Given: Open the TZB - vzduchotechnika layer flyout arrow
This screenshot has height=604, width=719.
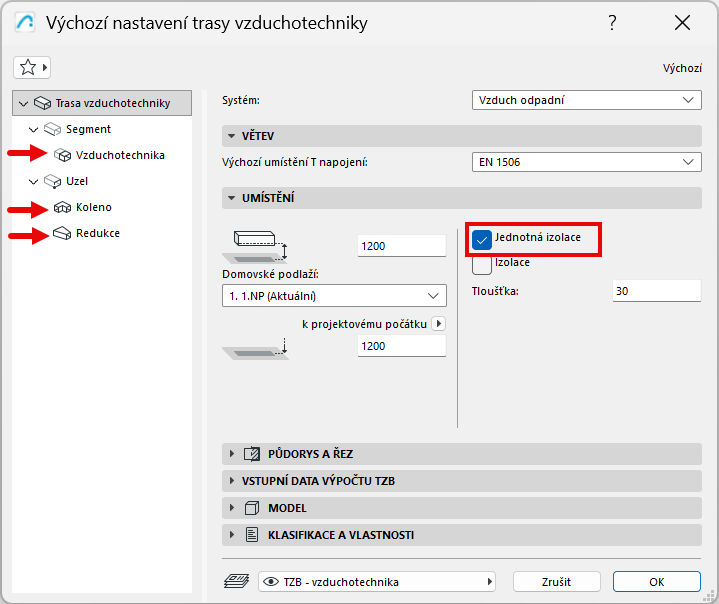Looking at the screenshot, I should point(489,582).
